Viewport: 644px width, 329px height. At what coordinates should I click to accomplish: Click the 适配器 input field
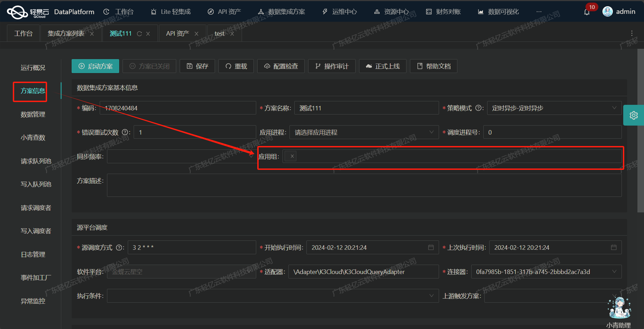(x=364, y=272)
